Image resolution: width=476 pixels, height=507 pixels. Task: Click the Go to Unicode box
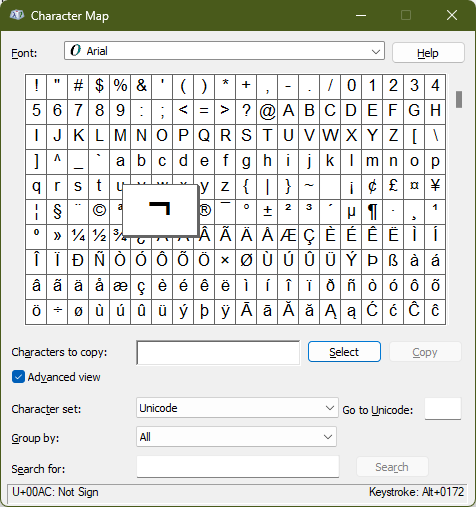[x=443, y=408]
